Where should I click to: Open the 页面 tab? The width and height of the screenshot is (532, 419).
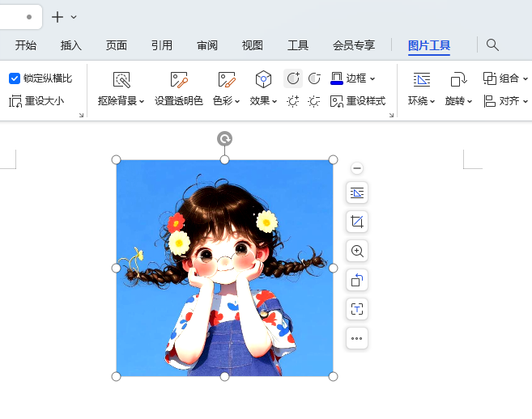[117, 45]
